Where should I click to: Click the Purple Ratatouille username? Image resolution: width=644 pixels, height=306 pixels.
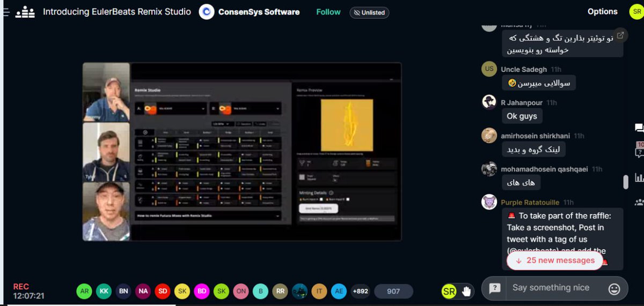(530, 202)
